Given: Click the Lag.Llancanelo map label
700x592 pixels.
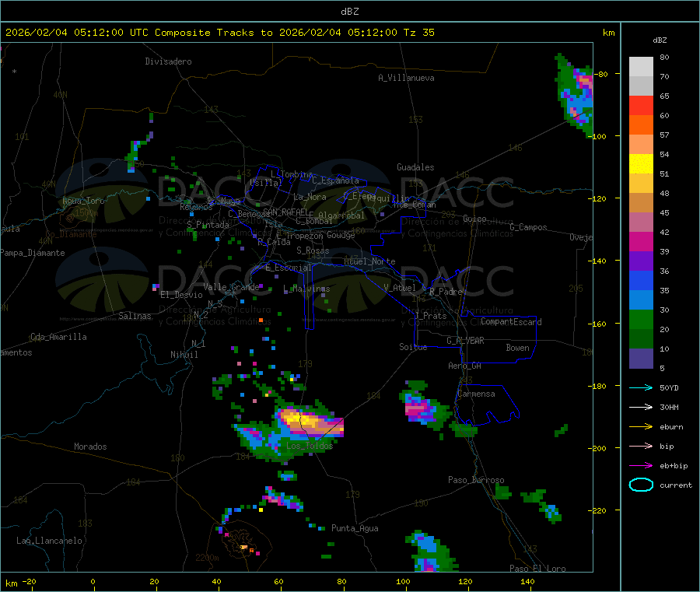Looking at the screenshot, I should click(50, 541).
